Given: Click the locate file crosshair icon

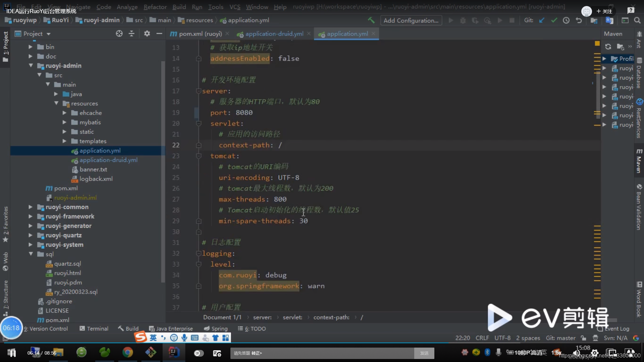Looking at the screenshot, I should (x=119, y=34).
